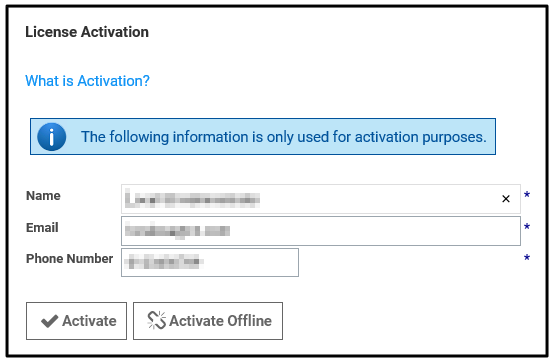Open the What is Activation? link
Screen dimensions: 553x364
pyautogui.click(x=87, y=81)
